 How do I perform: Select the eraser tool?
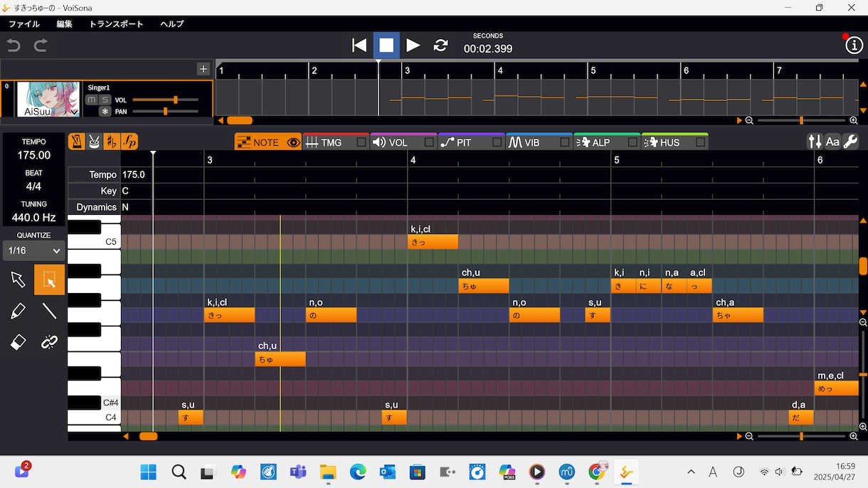pos(18,342)
